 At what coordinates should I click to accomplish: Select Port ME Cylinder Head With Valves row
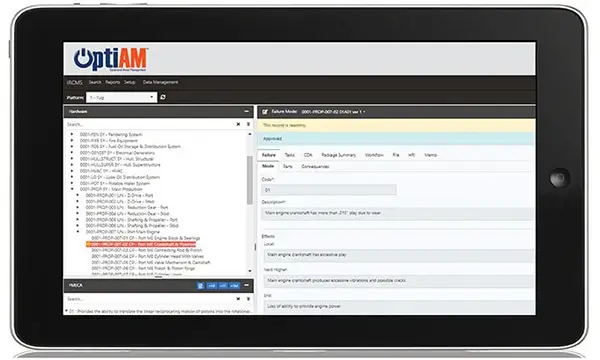pos(148,256)
